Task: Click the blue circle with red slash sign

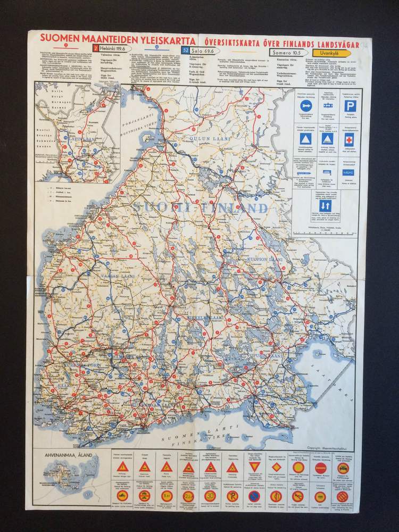Action: point(254,497)
